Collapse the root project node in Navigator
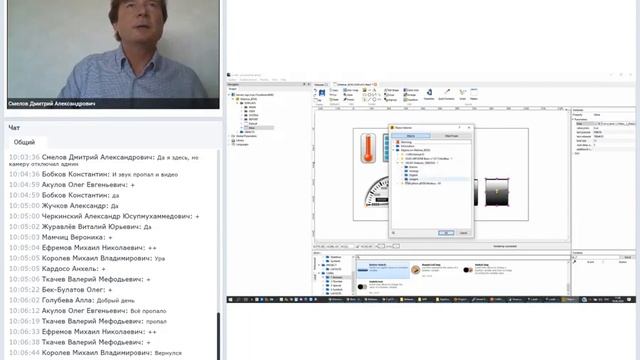The width and height of the screenshot is (640, 360). tap(229, 95)
